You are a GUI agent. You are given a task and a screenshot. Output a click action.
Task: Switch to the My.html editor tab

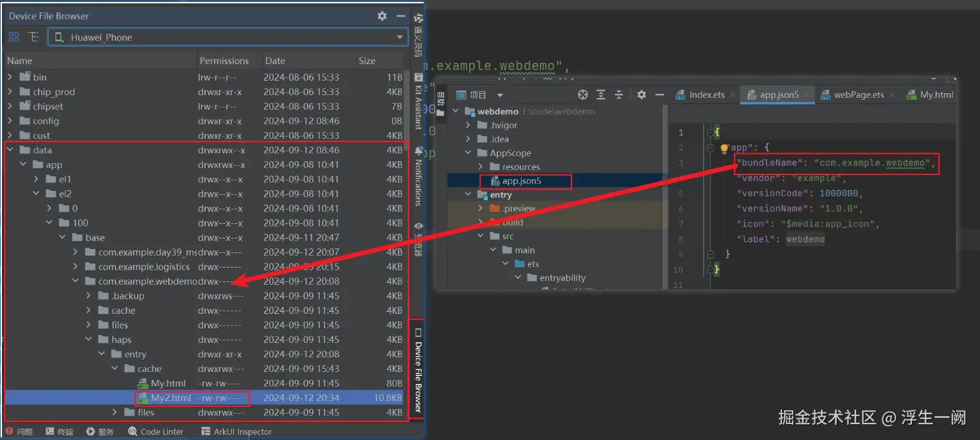pos(930,95)
